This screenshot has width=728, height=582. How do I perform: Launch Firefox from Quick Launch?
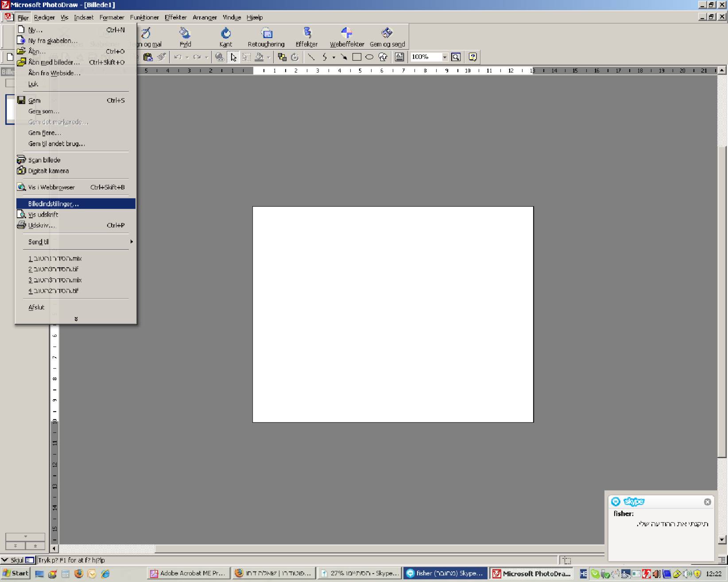click(79, 574)
